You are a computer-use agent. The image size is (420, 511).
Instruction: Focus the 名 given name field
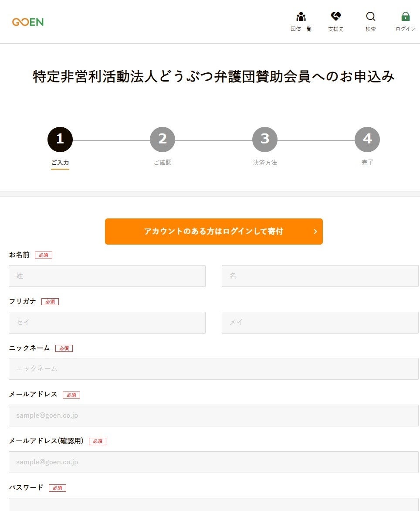(320, 276)
